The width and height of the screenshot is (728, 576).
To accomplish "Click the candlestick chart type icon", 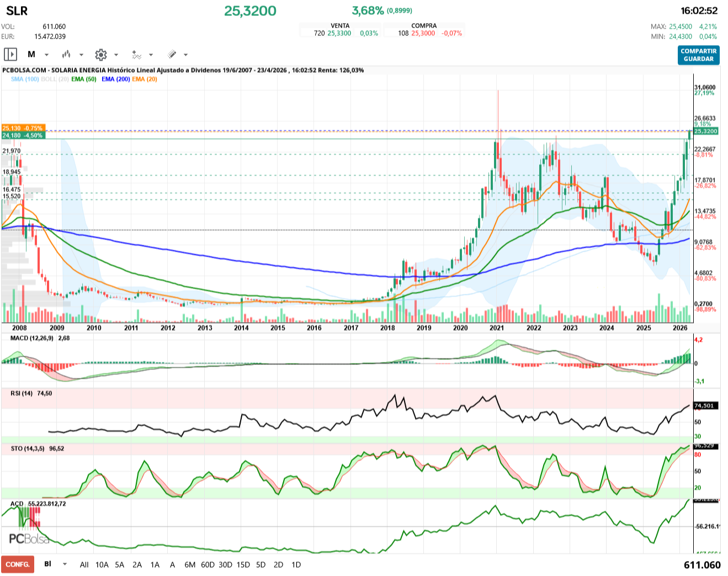I will (66, 55).
